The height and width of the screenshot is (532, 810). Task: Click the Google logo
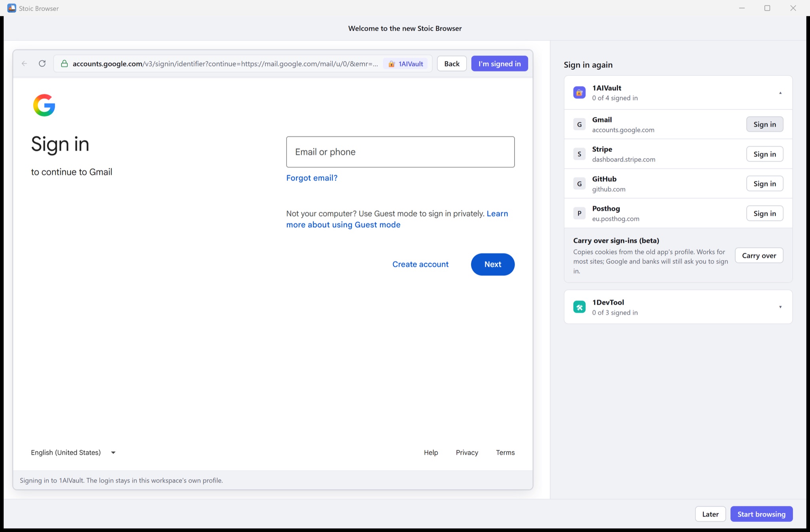tap(44, 105)
